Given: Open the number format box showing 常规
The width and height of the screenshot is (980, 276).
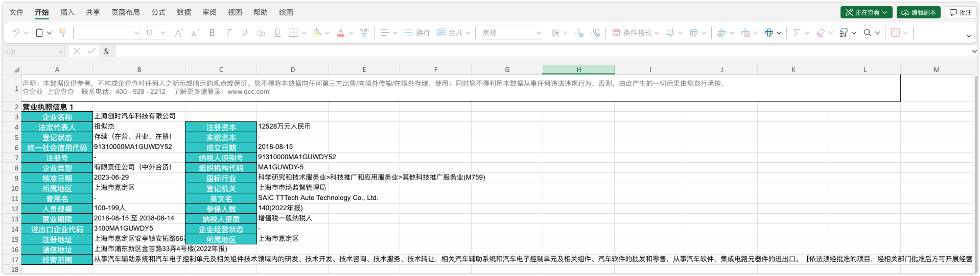Looking at the screenshot, I should (x=511, y=33).
